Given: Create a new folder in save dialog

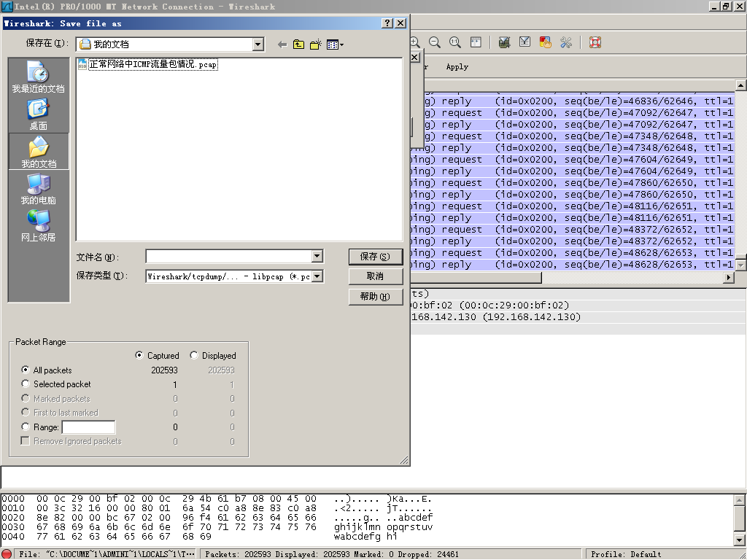Looking at the screenshot, I should pos(315,44).
